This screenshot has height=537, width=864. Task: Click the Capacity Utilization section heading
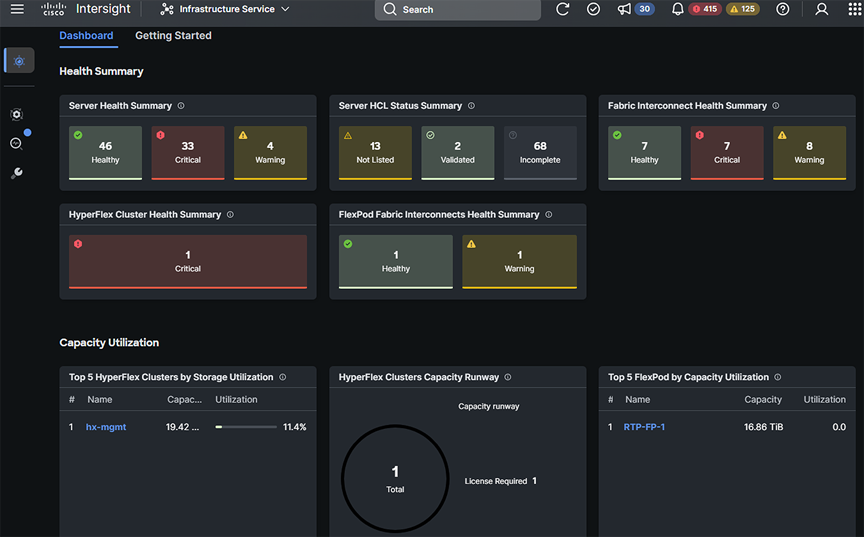click(109, 343)
